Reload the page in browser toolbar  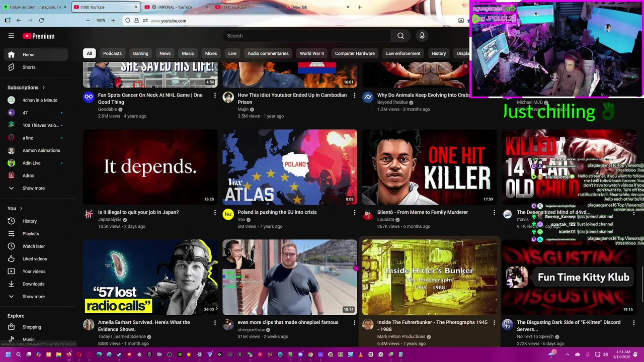(41, 21)
